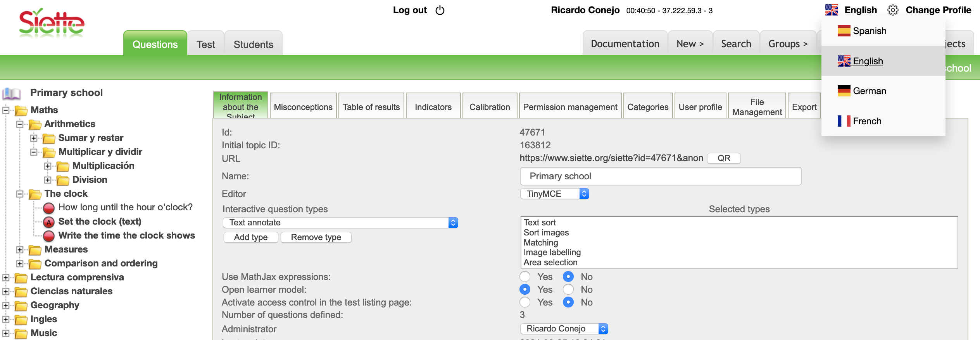Open the Calibration tab

click(x=489, y=107)
